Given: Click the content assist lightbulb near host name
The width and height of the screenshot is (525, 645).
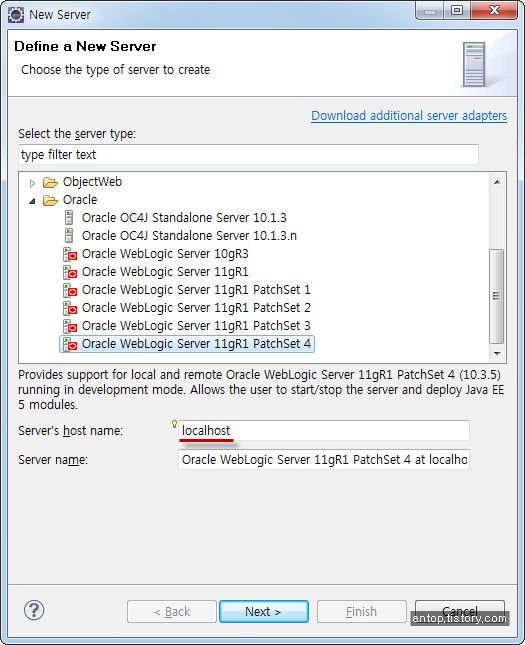Looking at the screenshot, I should [174, 424].
